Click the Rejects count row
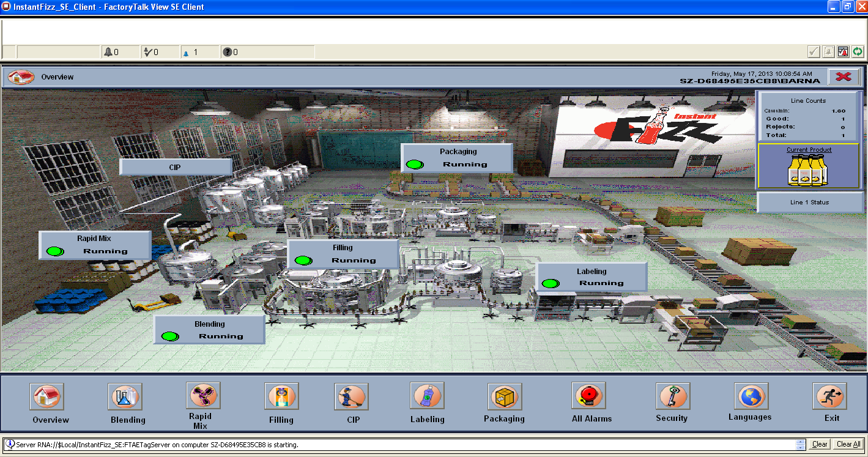This screenshot has height=457, width=868. pyautogui.click(x=805, y=127)
